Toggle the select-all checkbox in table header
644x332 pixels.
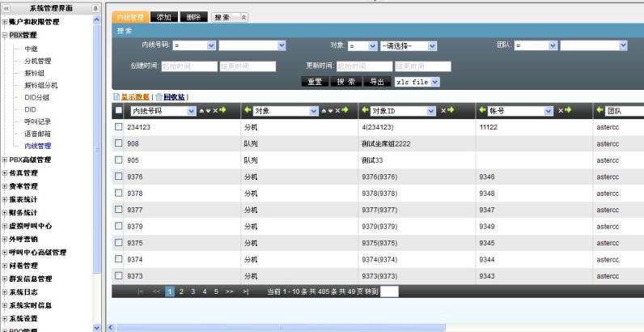tap(119, 110)
